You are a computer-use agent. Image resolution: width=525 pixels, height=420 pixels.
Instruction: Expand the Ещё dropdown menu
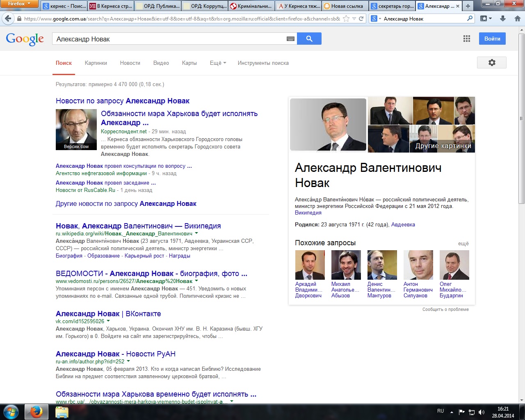pos(218,63)
